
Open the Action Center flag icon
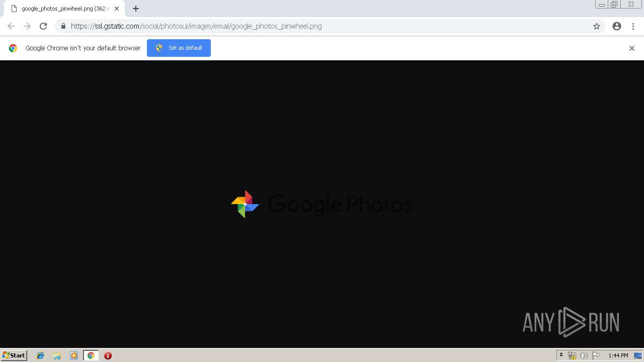pos(596,355)
